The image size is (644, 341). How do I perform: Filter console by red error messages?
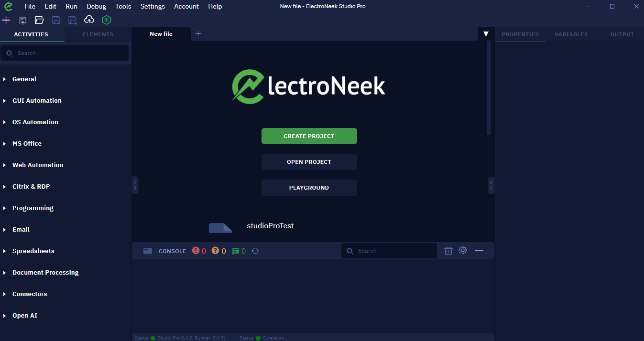[199, 251]
